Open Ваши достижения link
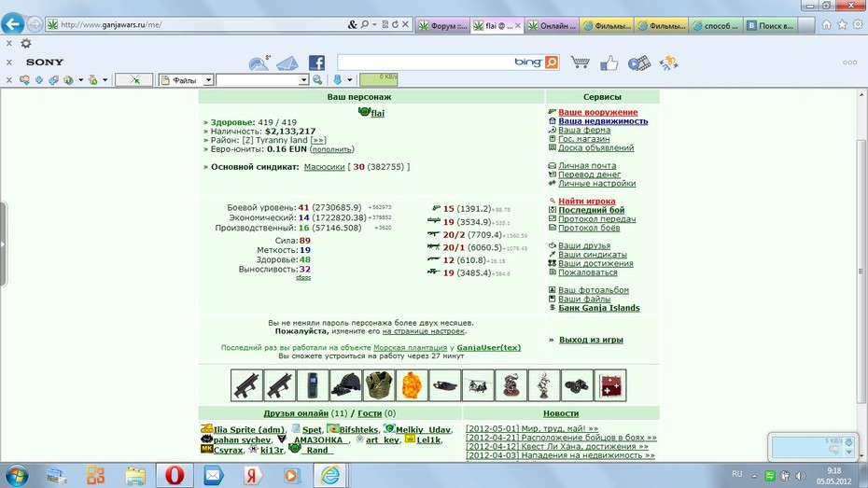This screenshot has width=868, height=488. [595, 263]
